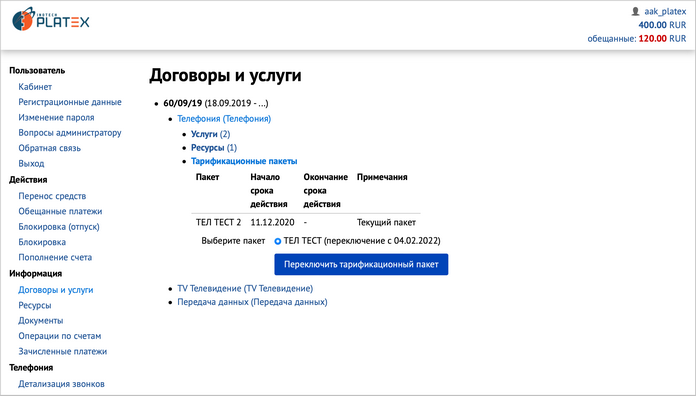
Task: Open Перенос средств
Action: pos(52,196)
